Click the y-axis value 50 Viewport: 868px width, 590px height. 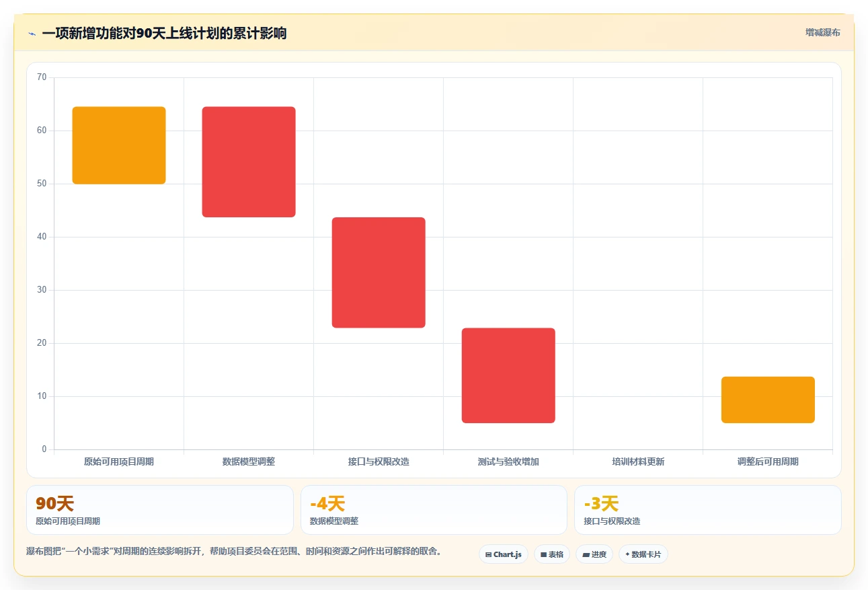(x=42, y=184)
